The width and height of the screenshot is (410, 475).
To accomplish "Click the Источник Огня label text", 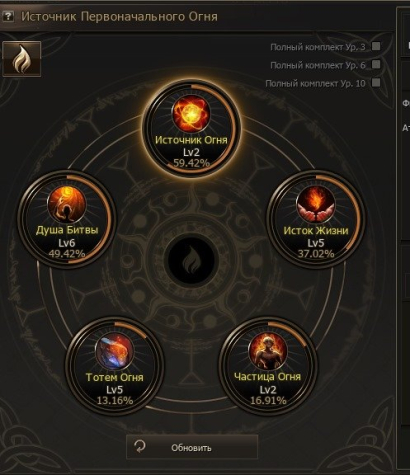I will click(191, 140).
